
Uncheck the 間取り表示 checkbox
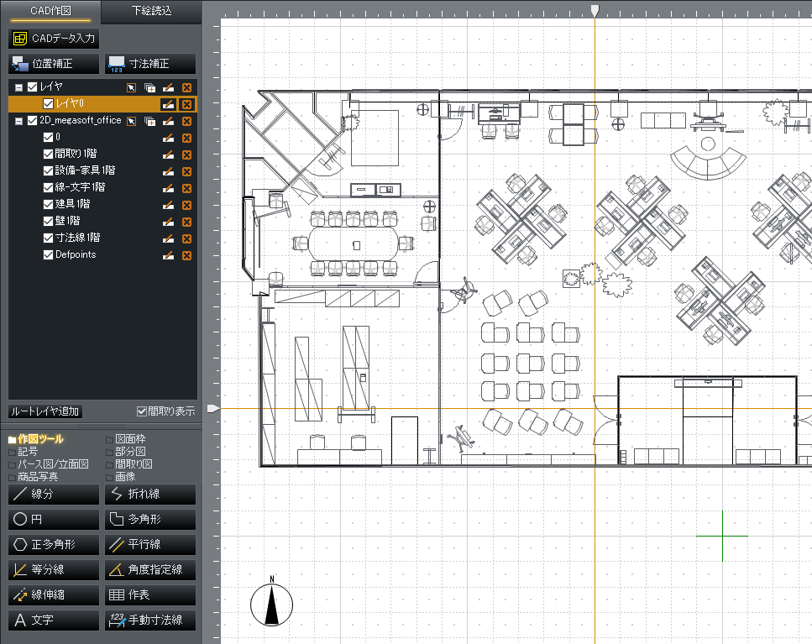coord(142,411)
